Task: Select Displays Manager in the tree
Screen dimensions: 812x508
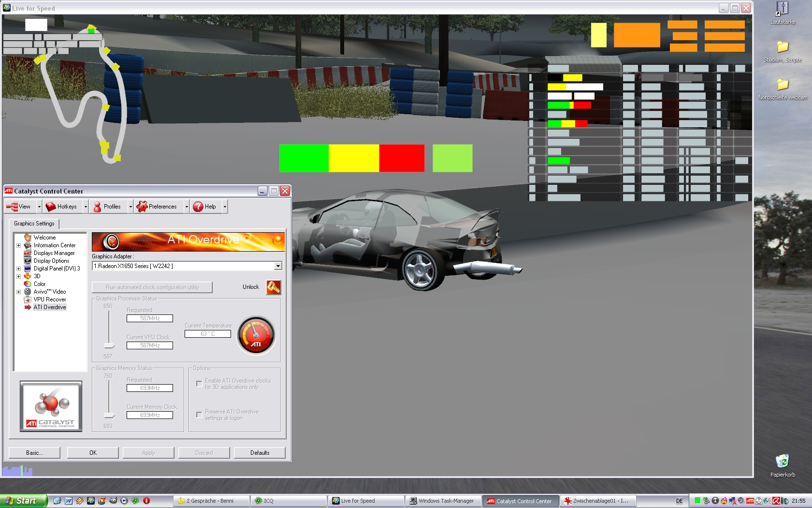Action: click(x=54, y=253)
